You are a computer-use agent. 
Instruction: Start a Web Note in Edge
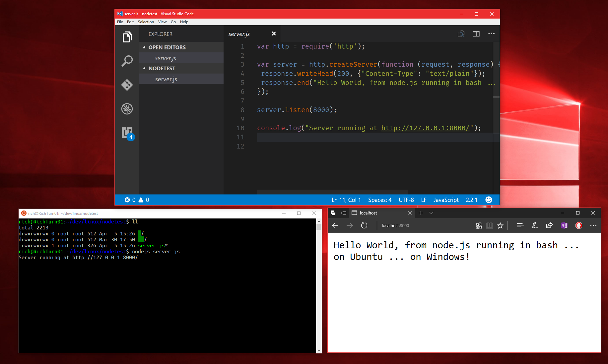point(535,225)
